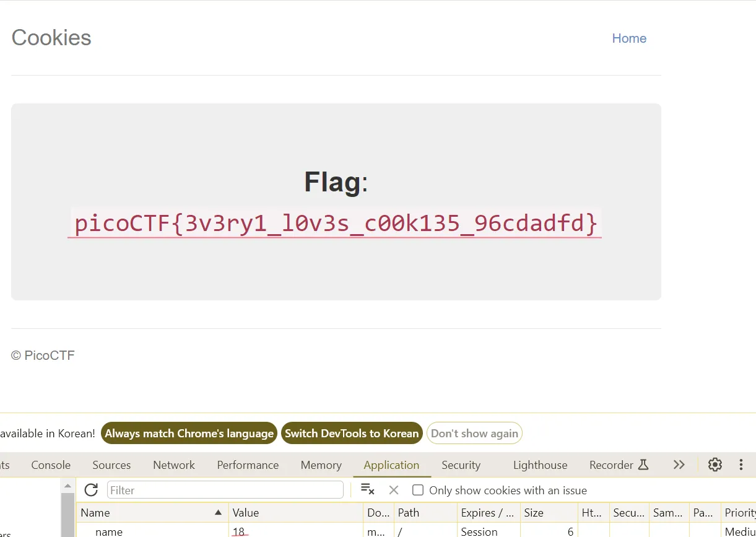Viewport: 756px width, 537px height.
Task: Click the Cookies page title
Action: pyautogui.click(x=51, y=38)
